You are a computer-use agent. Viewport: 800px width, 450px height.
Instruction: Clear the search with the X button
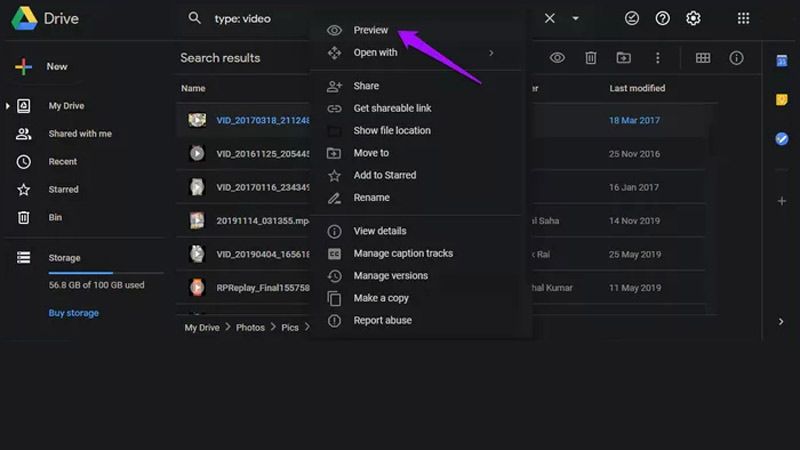[549, 18]
